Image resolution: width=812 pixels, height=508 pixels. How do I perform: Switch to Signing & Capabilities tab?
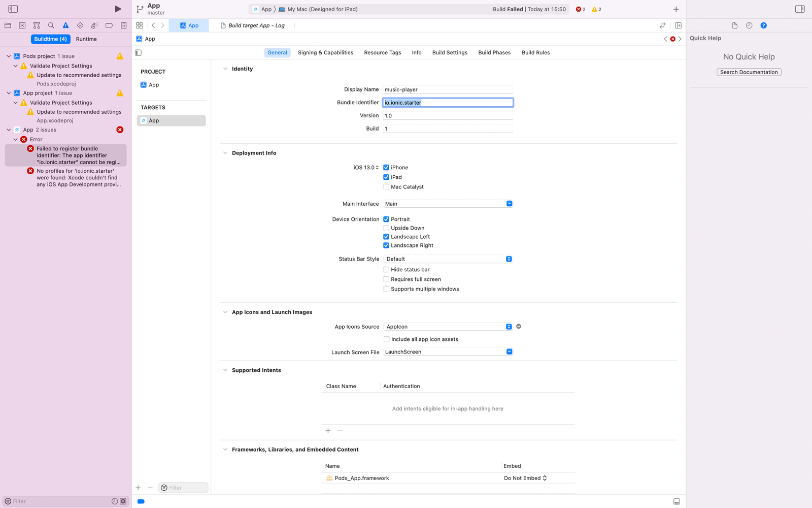tap(325, 53)
